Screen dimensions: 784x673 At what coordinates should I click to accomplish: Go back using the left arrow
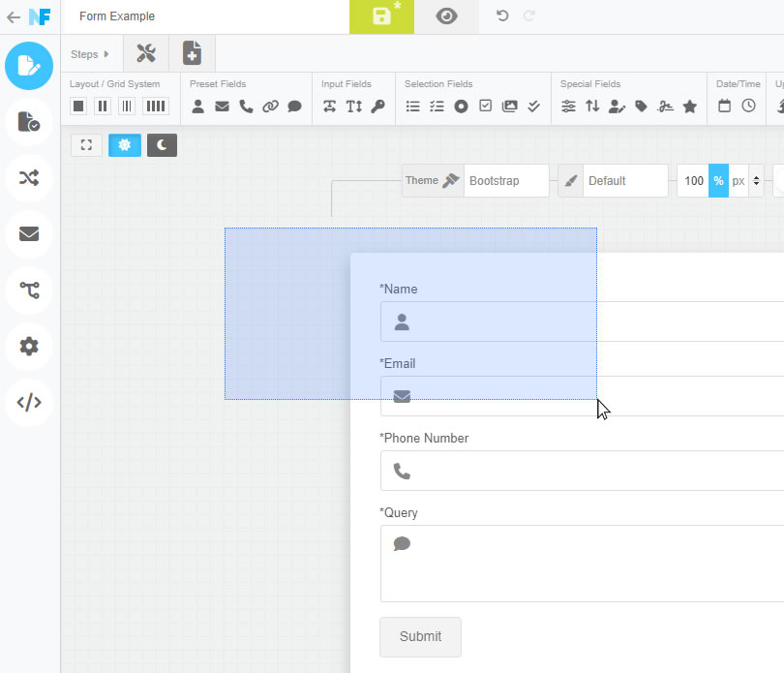click(x=14, y=17)
